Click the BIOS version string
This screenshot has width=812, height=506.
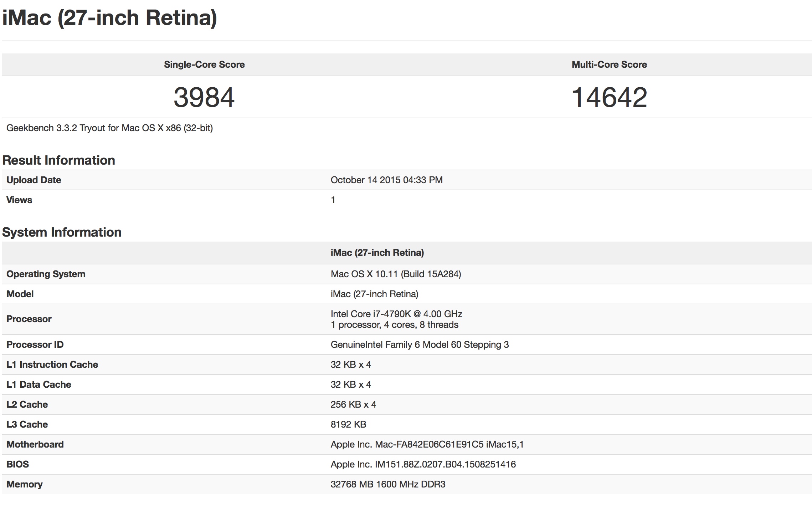click(x=423, y=464)
